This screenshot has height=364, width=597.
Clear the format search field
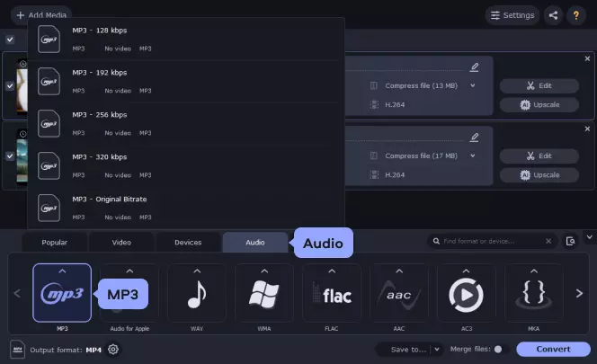click(548, 241)
